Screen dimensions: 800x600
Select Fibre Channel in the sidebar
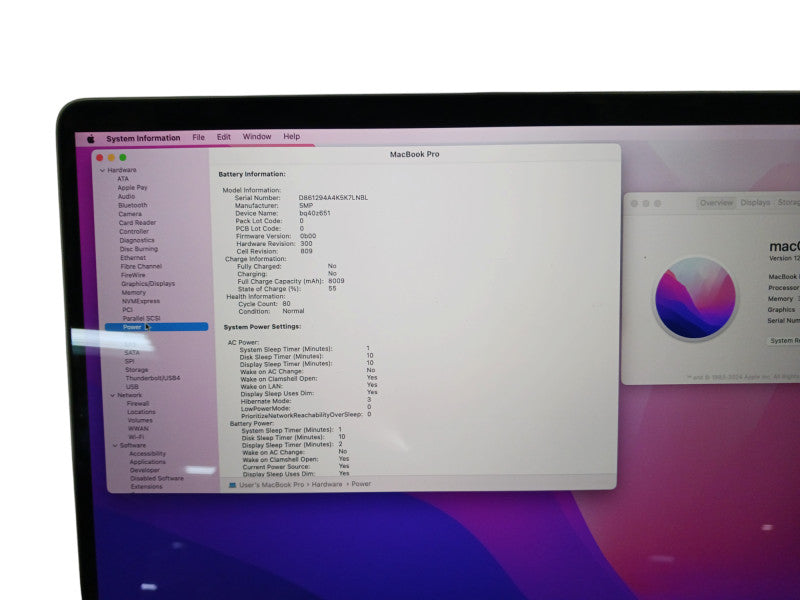pyautogui.click(x=141, y=266)
